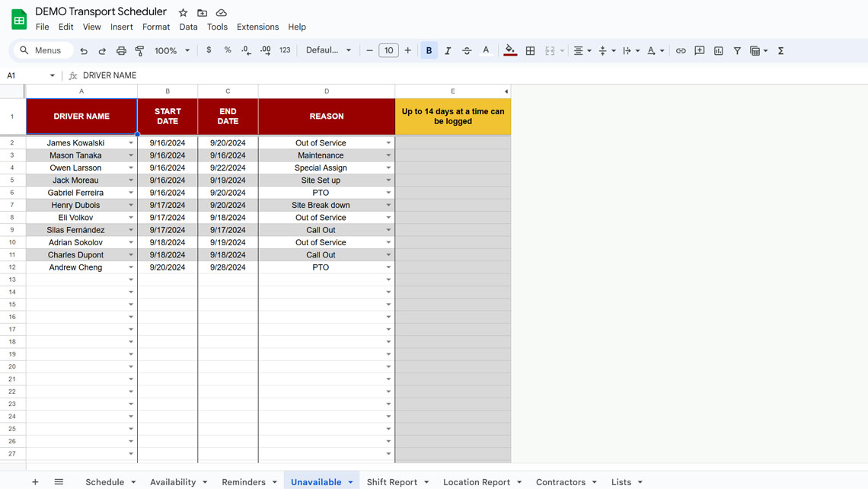The height and width of the screenshot is (489, 868).
Task: Open the fill color picker
Action: (510, 50)
